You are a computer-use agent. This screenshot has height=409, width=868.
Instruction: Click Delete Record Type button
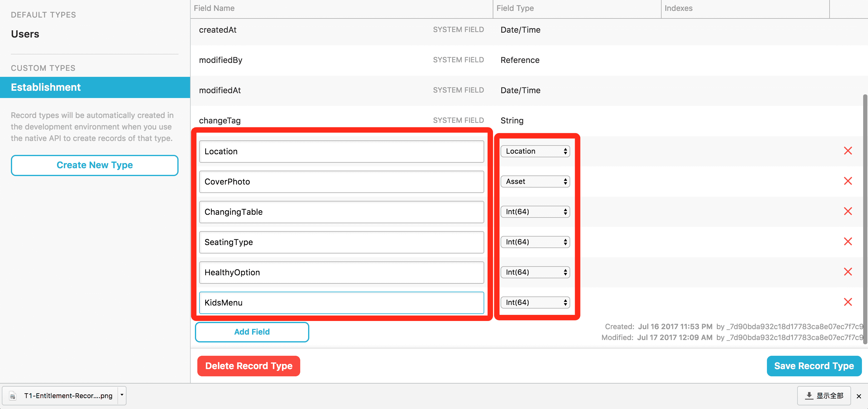pyautogui.click(x=249, y=366)
